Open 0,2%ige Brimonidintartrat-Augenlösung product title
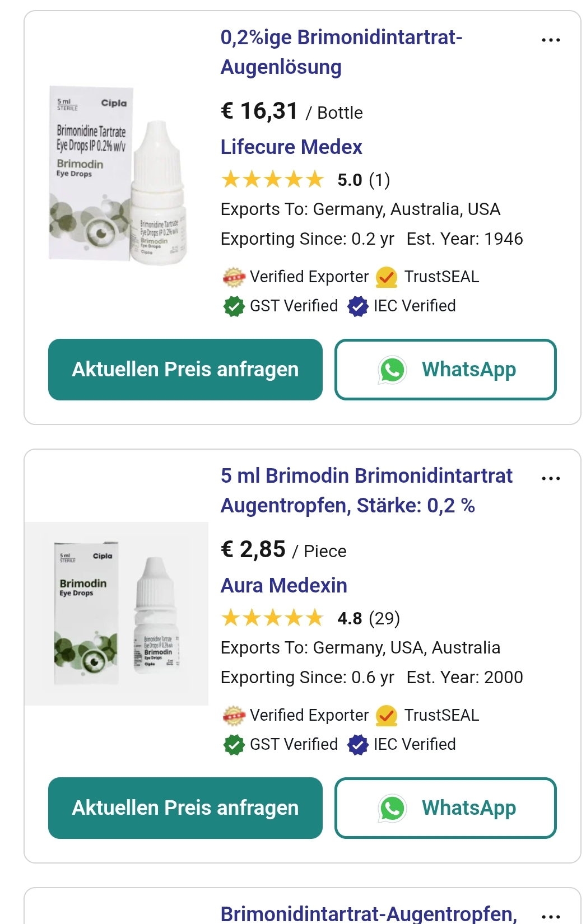The image size is (586, 924). click(341, 52)
